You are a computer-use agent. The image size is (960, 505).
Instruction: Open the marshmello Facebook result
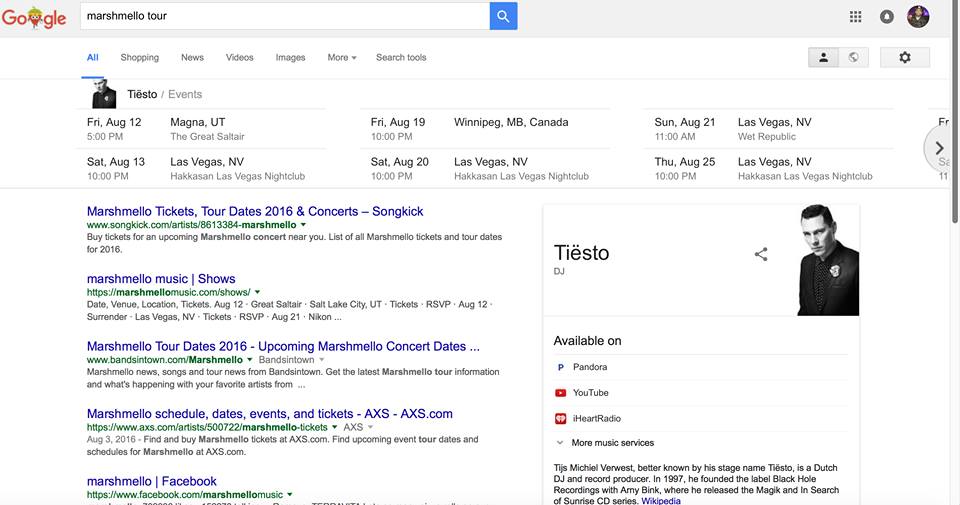[152, 481]
